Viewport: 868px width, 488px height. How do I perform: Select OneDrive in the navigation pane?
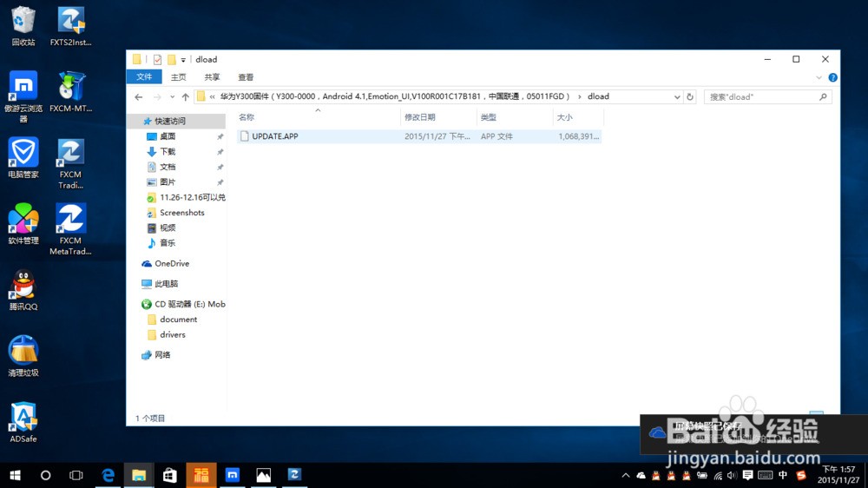pos(172,264)
